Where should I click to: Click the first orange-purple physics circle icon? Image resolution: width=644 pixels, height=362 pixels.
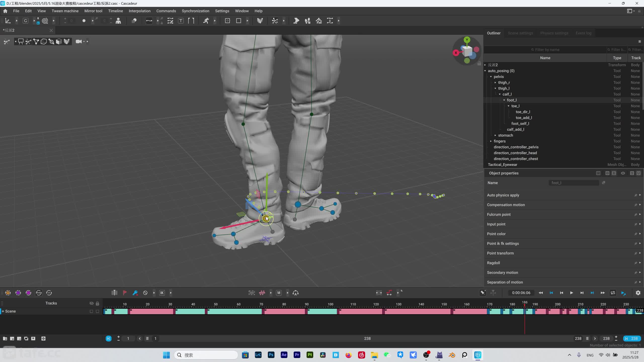[8, 293]
